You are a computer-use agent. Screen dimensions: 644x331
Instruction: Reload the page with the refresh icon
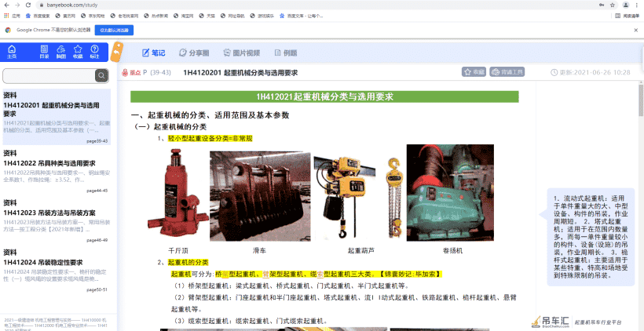28,5
